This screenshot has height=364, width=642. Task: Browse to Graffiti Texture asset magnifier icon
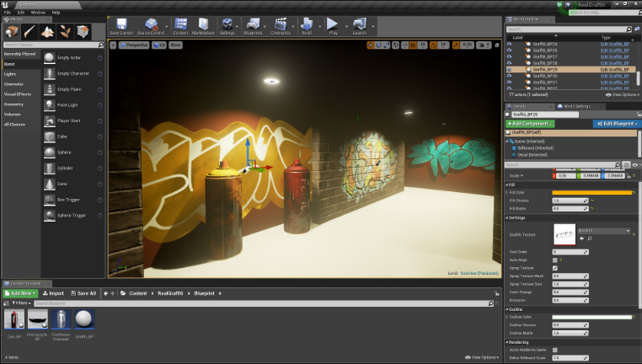(590, 238)
